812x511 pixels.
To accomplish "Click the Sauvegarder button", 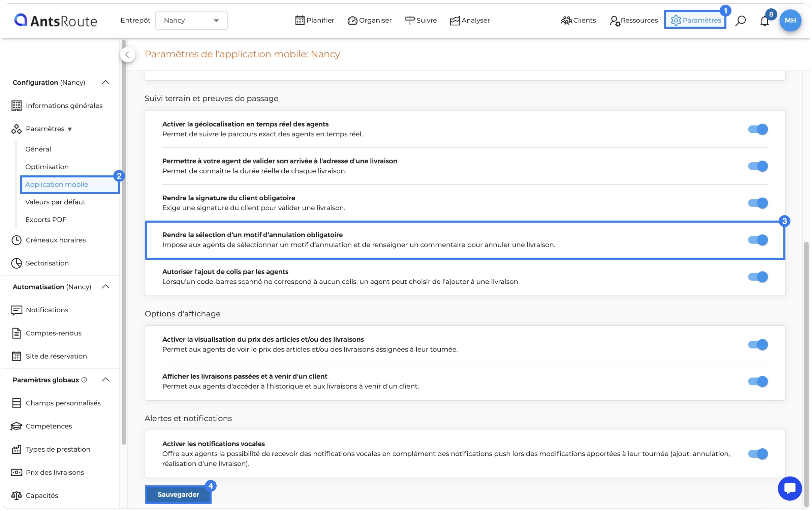I will (178, 494).
